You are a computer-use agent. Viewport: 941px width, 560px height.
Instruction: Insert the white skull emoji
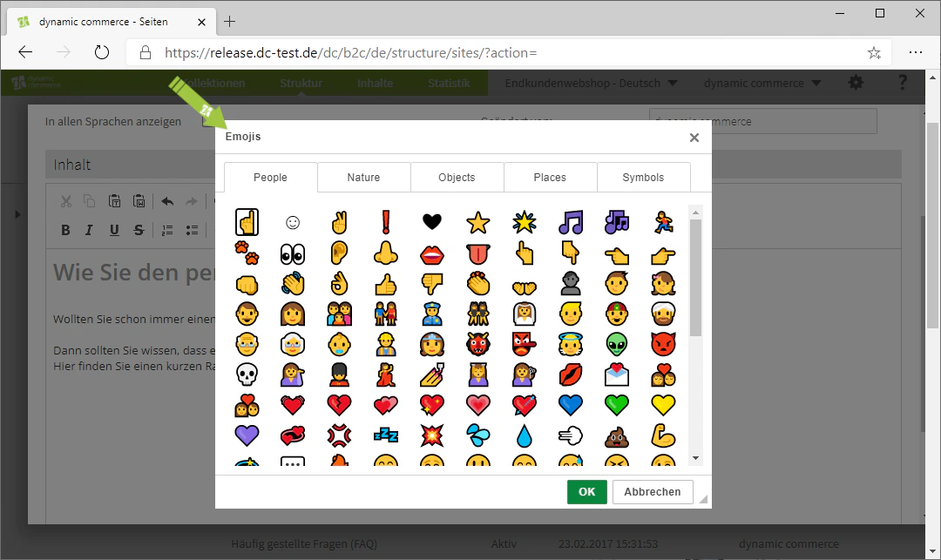coord(247,374)
